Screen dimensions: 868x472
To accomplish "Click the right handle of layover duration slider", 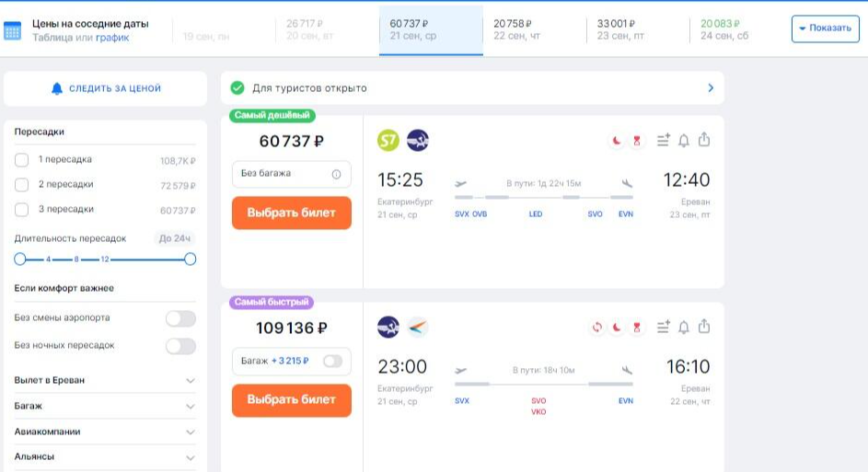I will tap(190, 259).
